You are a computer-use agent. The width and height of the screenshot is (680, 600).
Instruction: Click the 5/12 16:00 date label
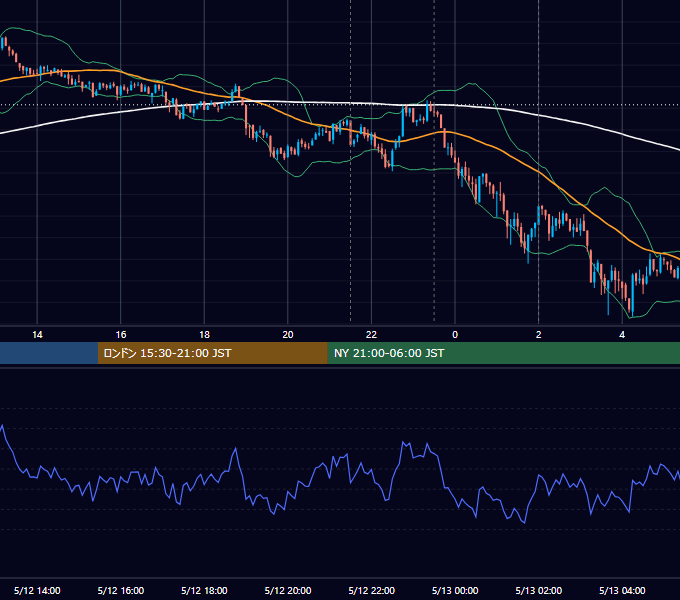(x=121, y=590)
